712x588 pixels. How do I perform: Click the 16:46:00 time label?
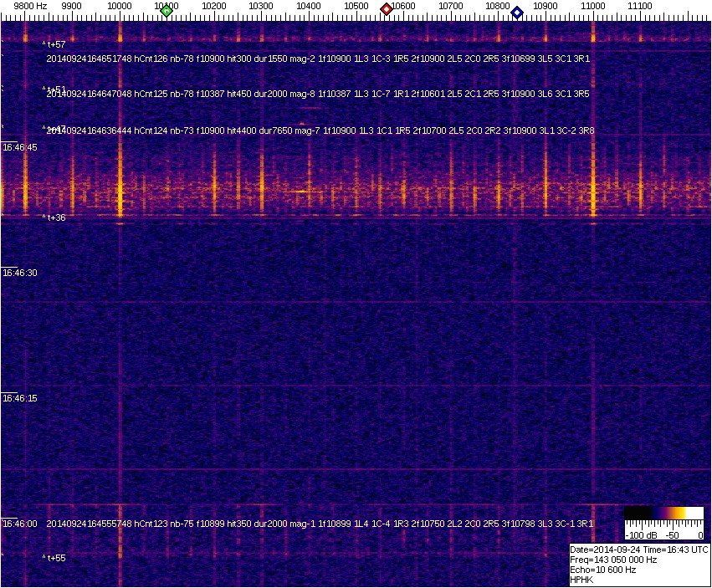[x=20, y=524]
